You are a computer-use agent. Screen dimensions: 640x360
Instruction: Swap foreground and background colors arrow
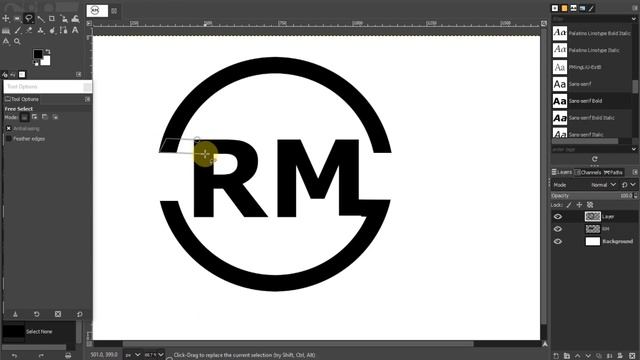pos(48,51)
